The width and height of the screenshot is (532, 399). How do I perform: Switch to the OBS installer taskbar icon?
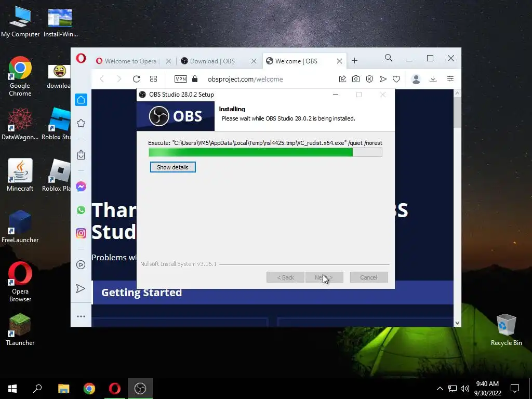coord(140,389)
